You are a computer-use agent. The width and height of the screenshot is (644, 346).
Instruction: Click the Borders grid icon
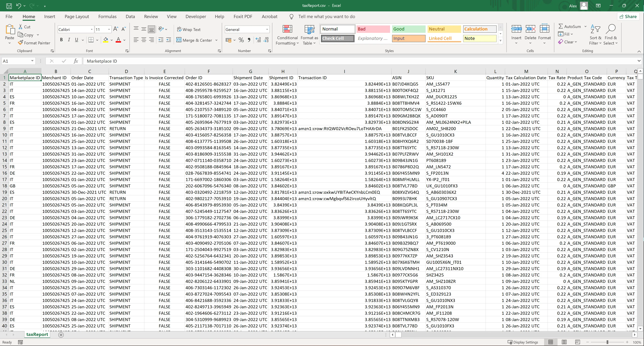point(91,40)
